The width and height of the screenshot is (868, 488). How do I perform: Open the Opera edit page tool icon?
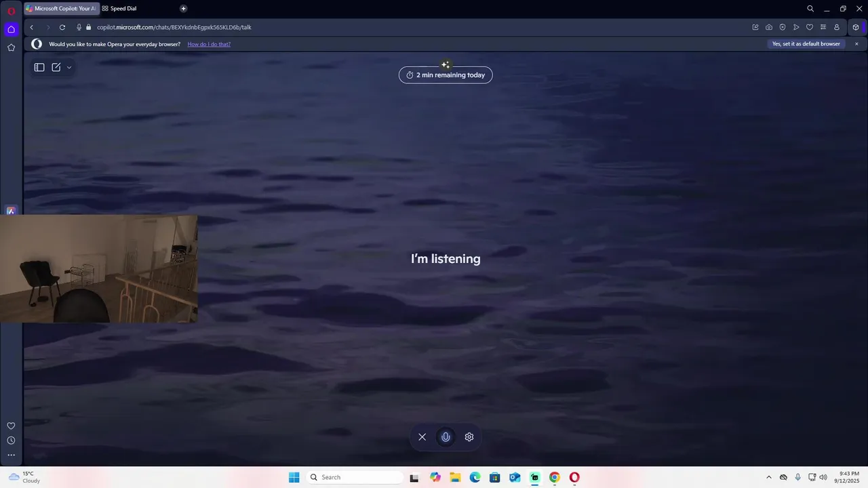click(755, 27)
